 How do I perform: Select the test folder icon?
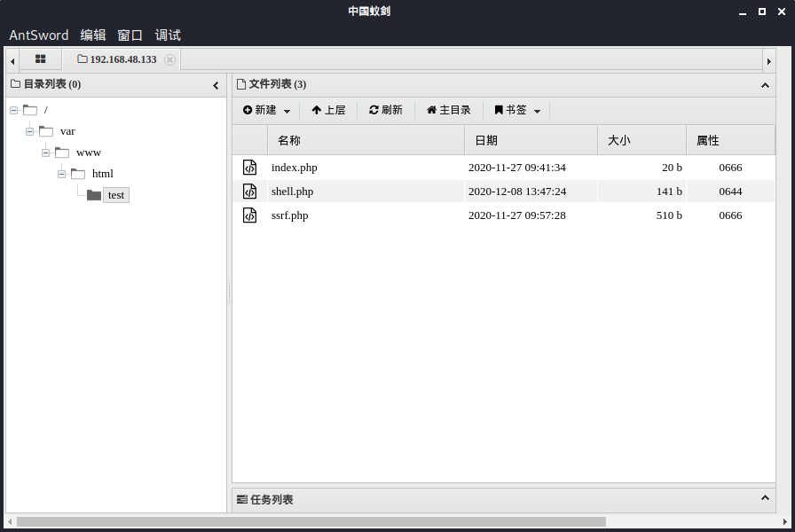(x=94, y=195)
